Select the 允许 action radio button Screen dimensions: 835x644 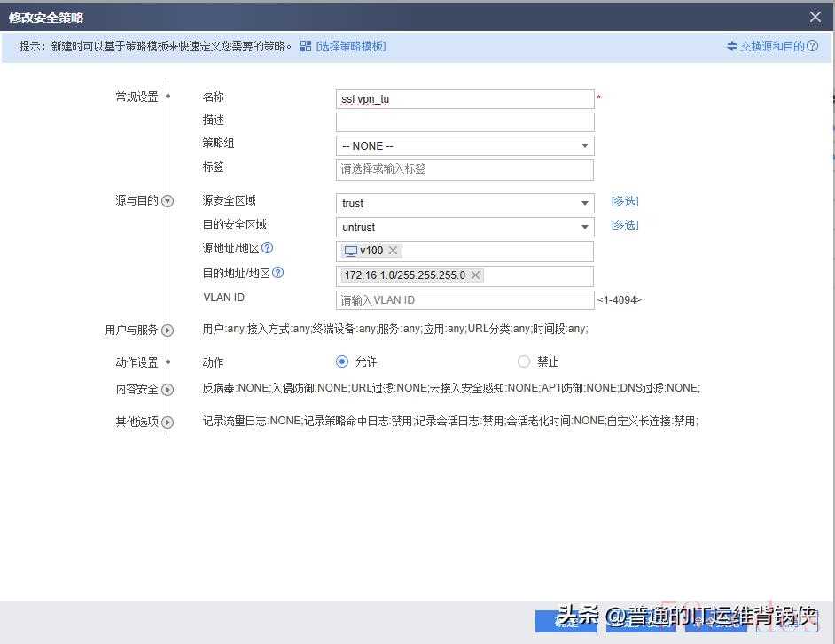[342, 361]
